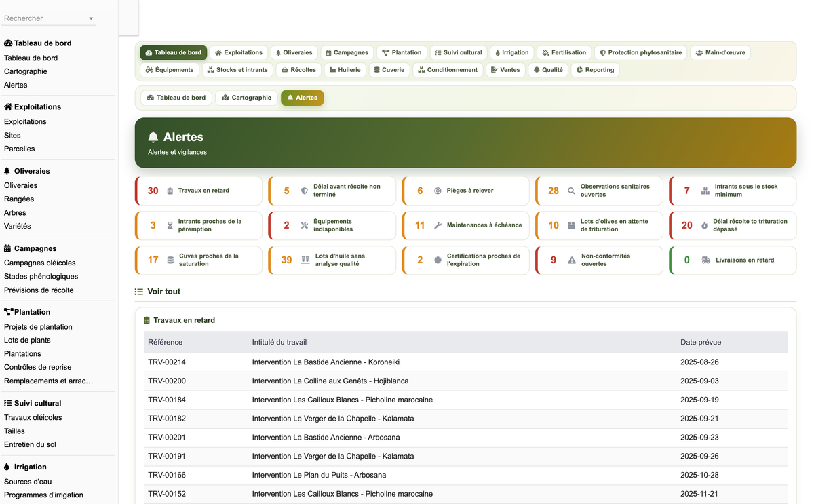
Task: Click stopwatch icon on Délai récolte trituration card
Action: 705,225
